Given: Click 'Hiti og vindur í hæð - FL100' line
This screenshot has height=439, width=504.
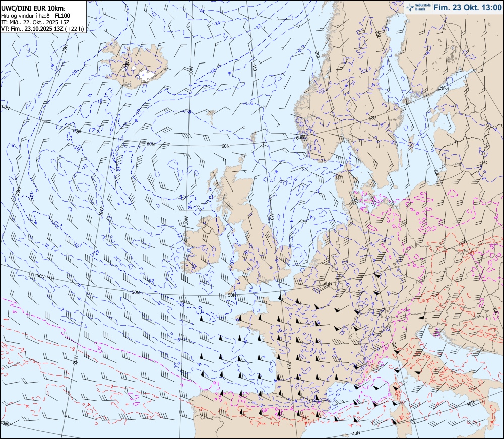Looking at the screenshot, I should 35,16.
